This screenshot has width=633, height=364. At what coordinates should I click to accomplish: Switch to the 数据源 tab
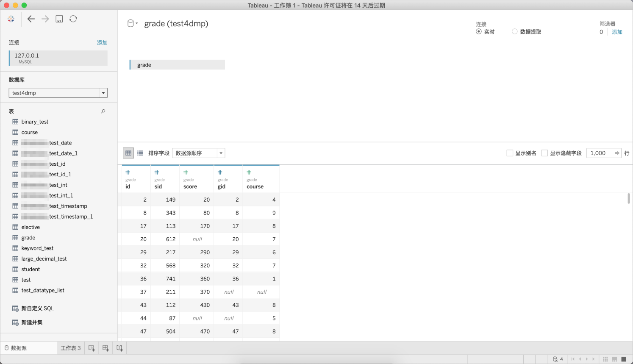(x=29, y=348)
